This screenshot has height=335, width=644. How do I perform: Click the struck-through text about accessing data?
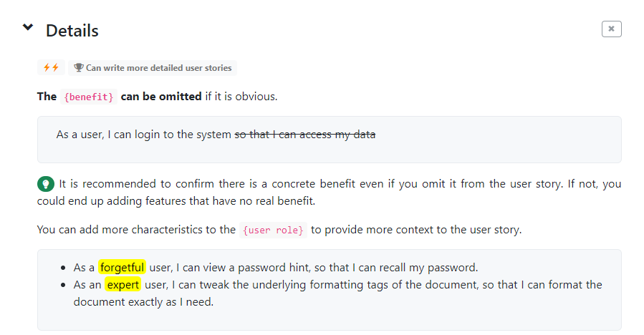point(304,135)
